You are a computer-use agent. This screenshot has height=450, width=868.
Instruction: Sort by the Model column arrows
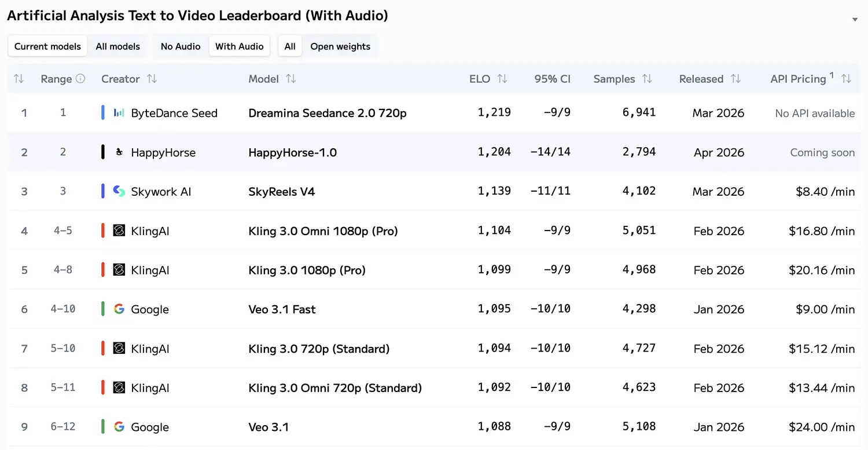[291, 79]
